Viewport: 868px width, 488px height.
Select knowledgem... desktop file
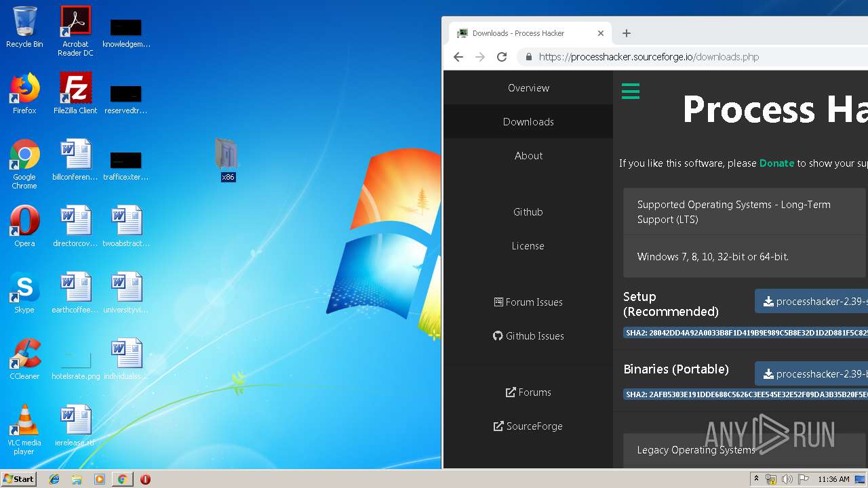click(x=126, y=33)
